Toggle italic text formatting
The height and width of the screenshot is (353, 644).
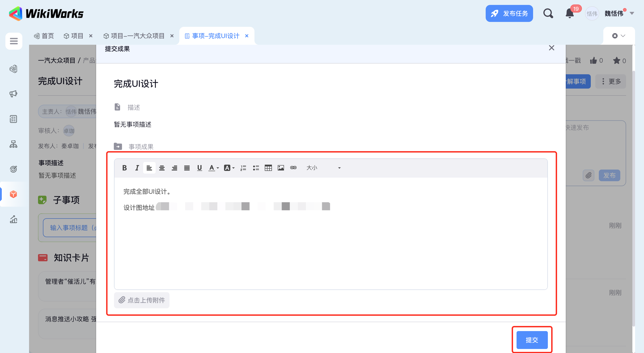point(137,168)
